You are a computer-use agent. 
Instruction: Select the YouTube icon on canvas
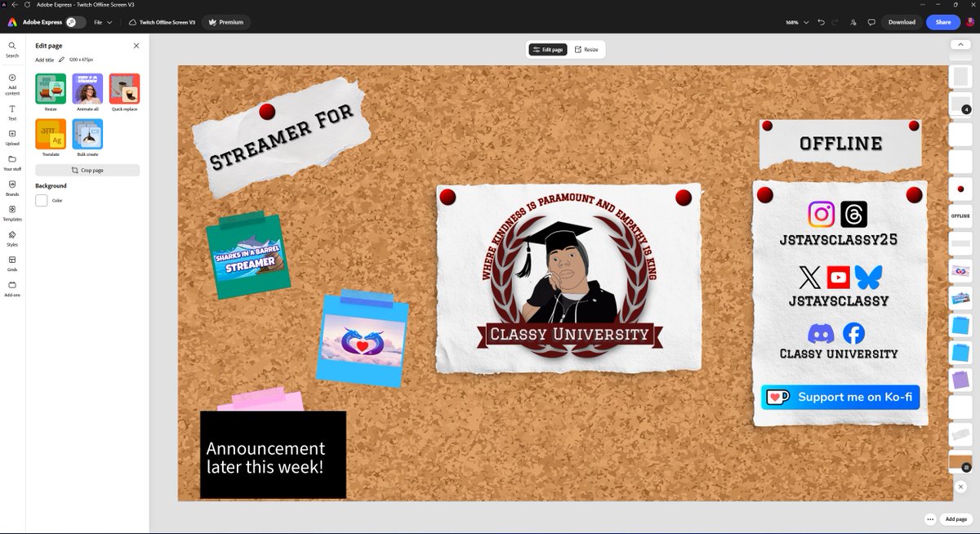839,278
